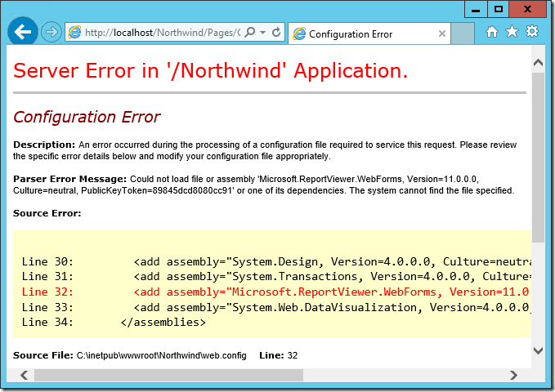Open the Tools gear menu

[532, 32]
